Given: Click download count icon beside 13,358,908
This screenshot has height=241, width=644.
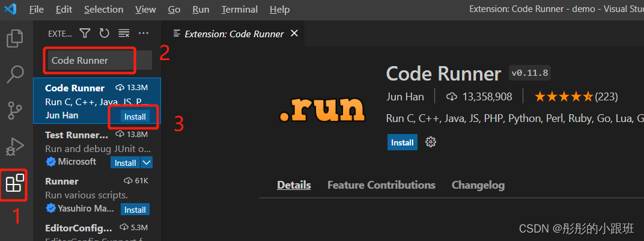Looking at the screenshot, I should click(x=451, y=97).
